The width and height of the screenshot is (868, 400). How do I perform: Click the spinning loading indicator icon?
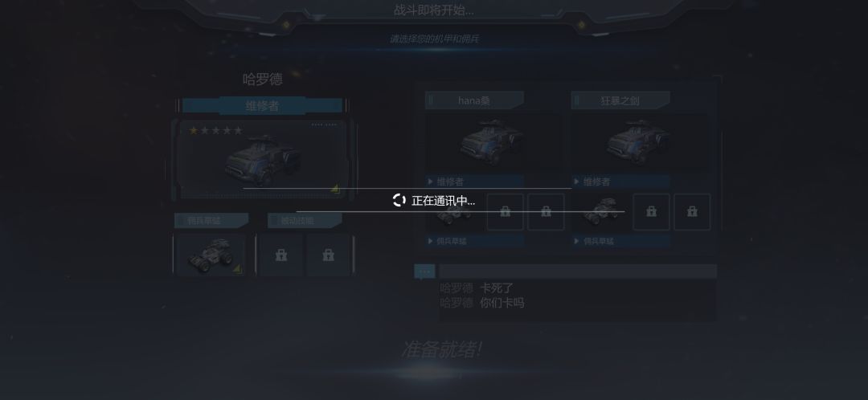(399, 200)
